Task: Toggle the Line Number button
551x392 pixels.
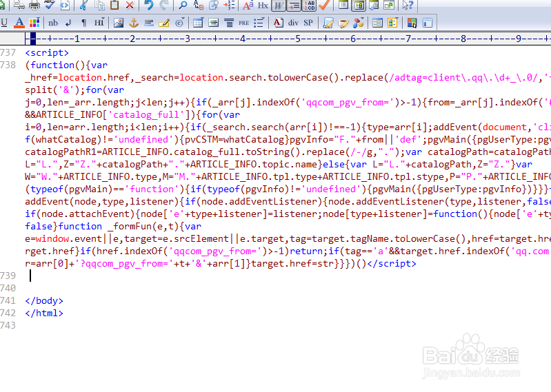Action: tap(309, 6)
